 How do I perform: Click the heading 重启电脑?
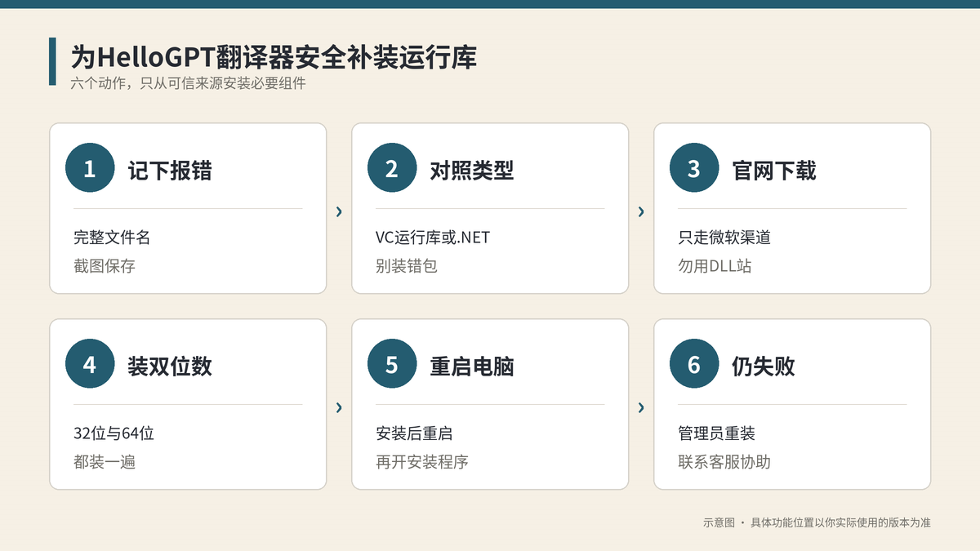click(x=472, y=366)
